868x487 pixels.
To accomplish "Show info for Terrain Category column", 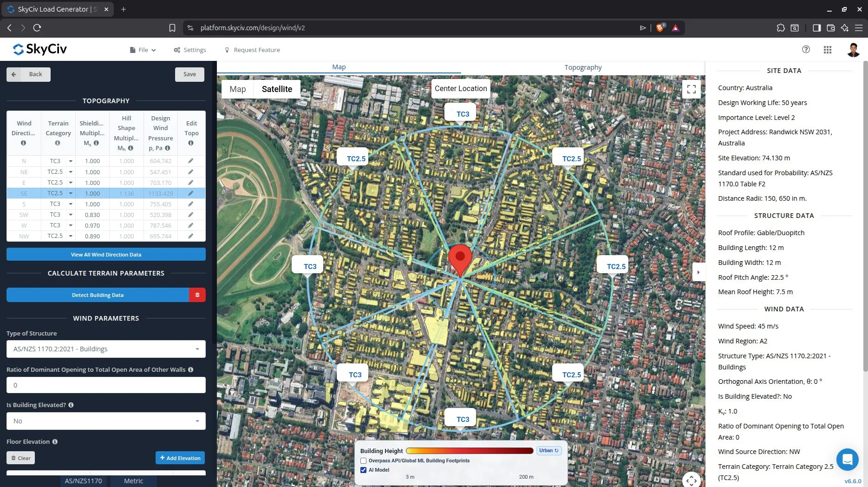I will click(x=58, y=143).
